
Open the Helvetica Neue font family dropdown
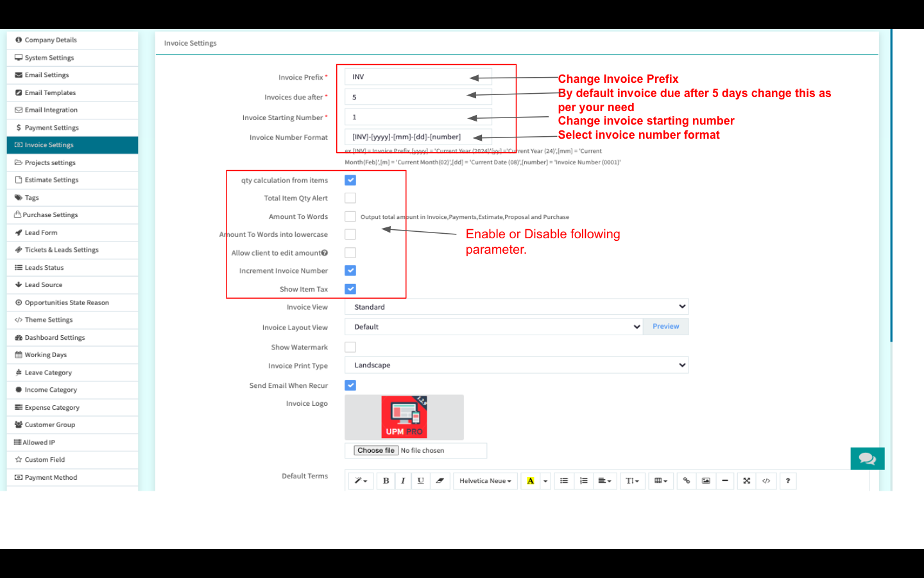pos(485,480)
